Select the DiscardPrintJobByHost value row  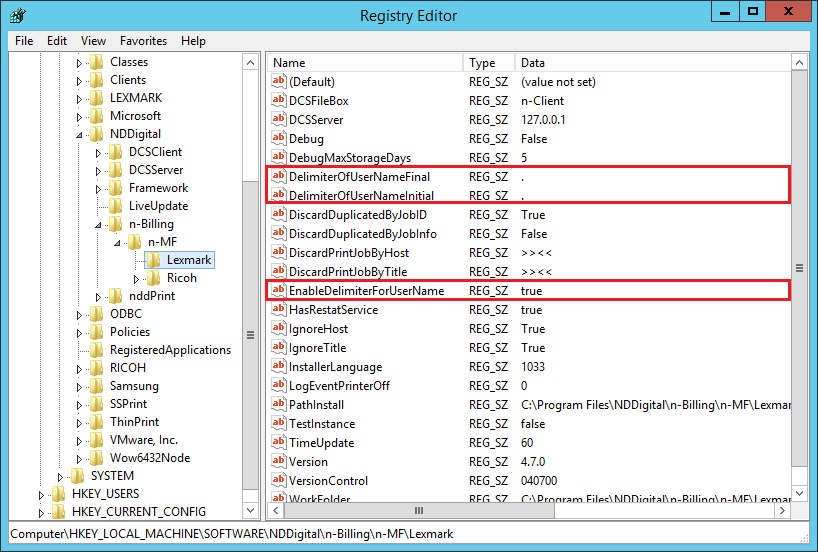(348, 253)
